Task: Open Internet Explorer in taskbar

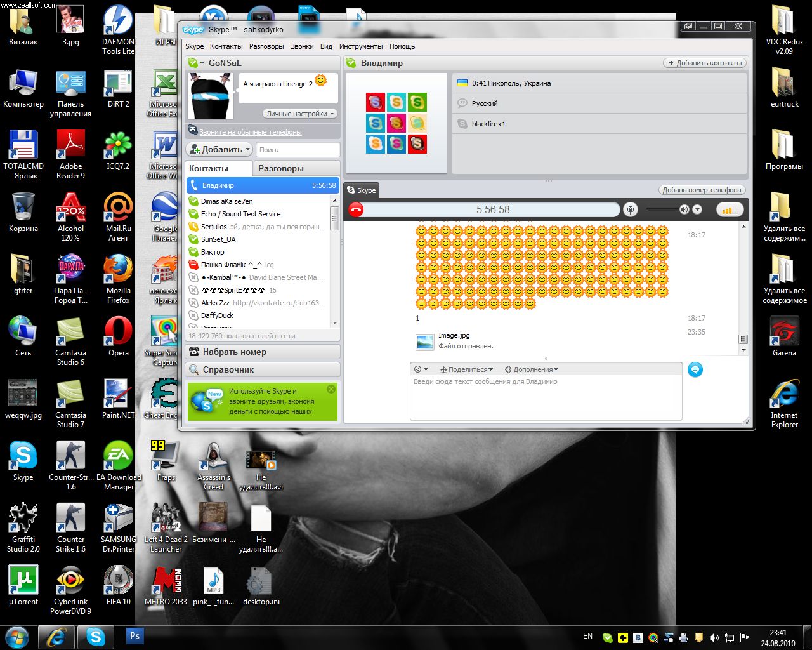Action: (x=56, y=637)
